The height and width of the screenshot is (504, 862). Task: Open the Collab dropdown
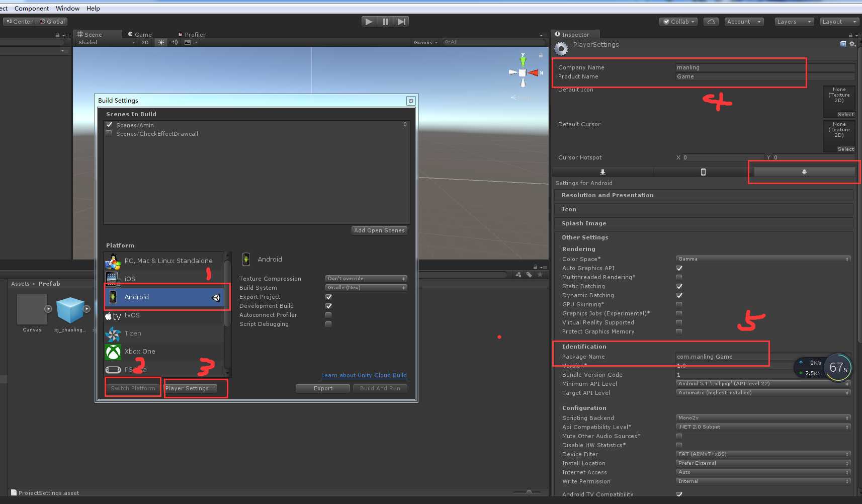click(678, 22)
